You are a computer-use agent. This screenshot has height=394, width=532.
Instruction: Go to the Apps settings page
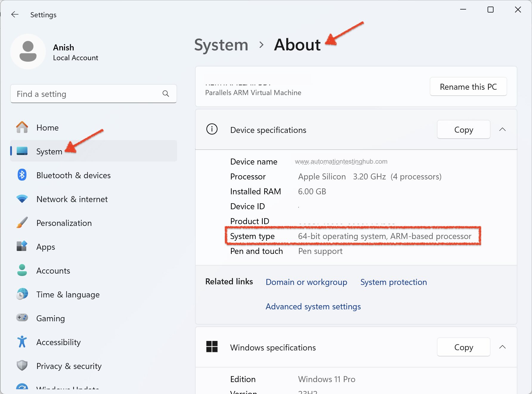pos(46,247)
